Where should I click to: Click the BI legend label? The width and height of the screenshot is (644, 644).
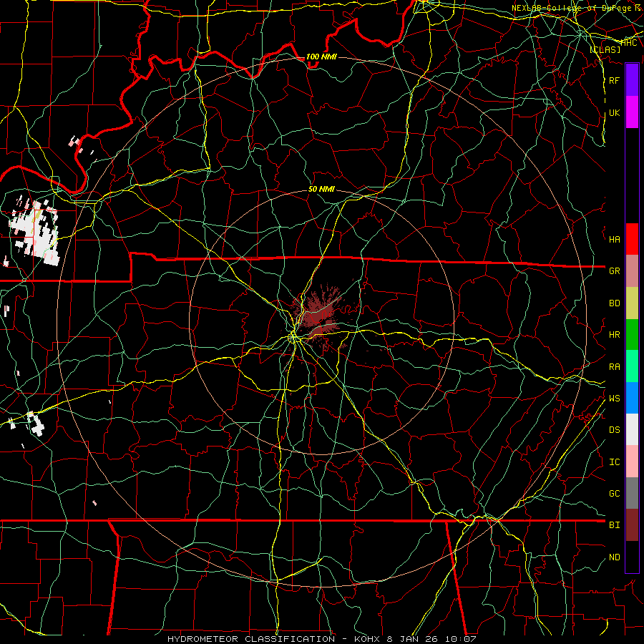pos(614,525)
